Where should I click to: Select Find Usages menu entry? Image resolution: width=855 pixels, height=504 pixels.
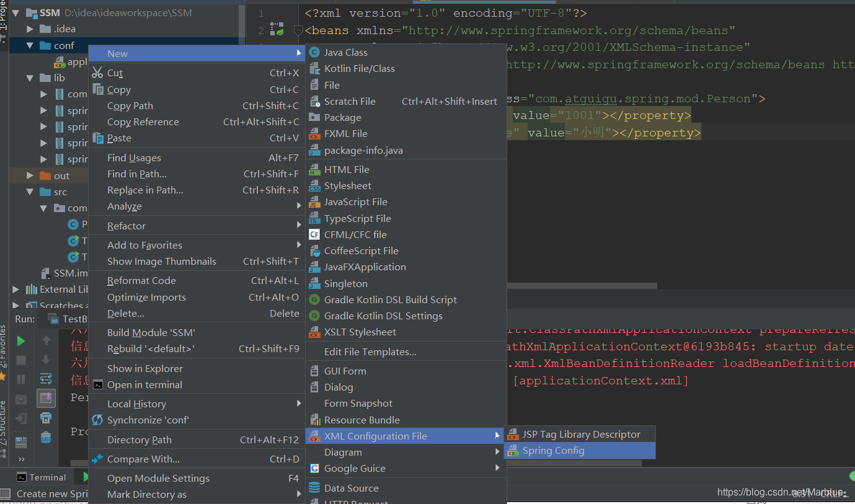197,157
